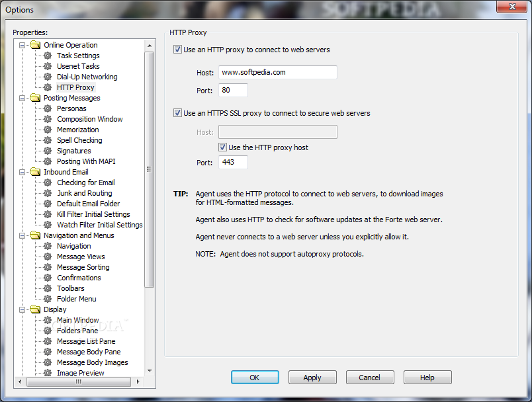
Task: Click the gear icon beside Message Sorting
Action: click(x=48, y=267)
